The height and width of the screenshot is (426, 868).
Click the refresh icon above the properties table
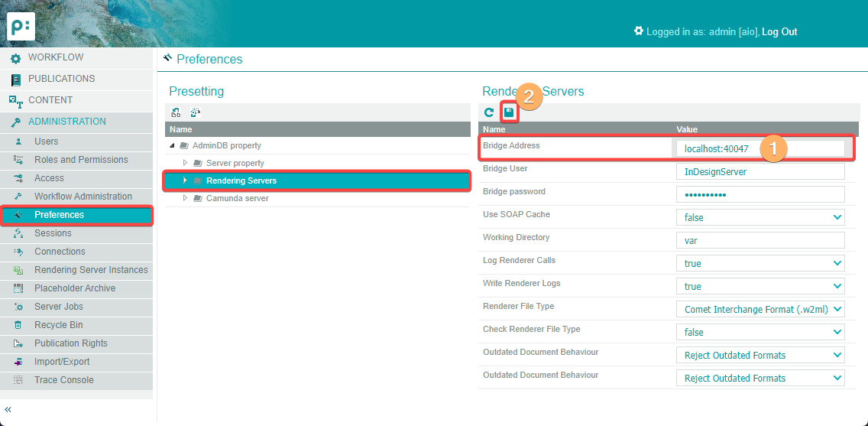pos(489,112)
